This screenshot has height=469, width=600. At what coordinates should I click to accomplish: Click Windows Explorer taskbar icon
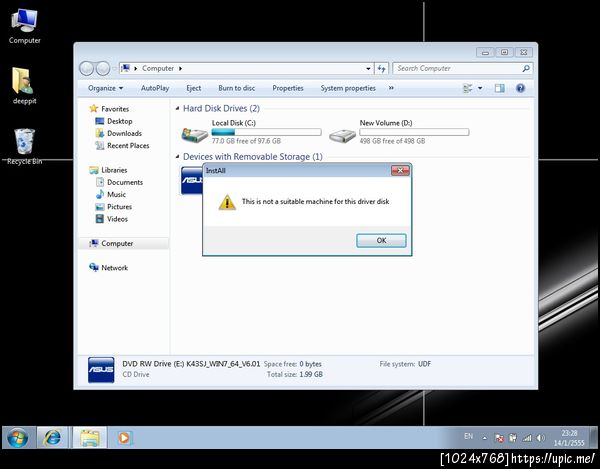click(x=90, y=438)
